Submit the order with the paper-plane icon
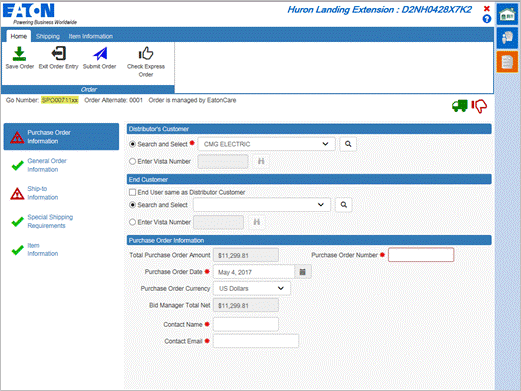Image resolution: width=521 pixels, height=391 pixels. [100, 53]
